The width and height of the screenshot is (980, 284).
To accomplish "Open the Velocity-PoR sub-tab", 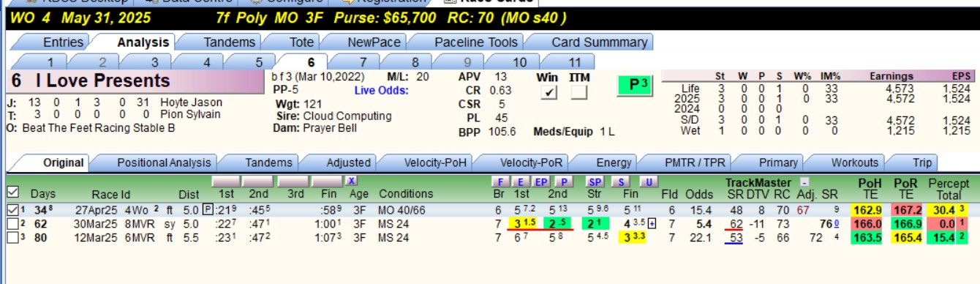I will tap(530, 162).
